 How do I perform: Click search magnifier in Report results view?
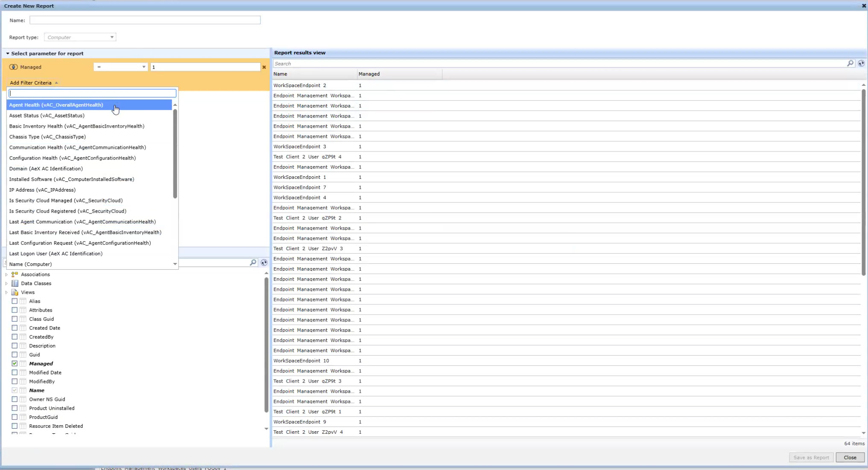coord(850,63)
